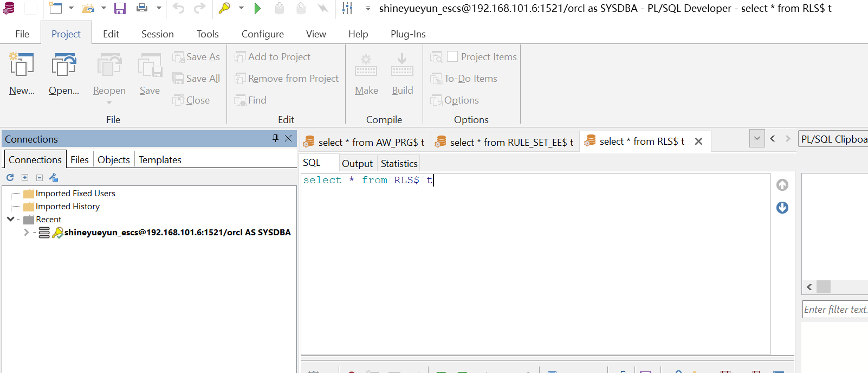The image size is (868, 373).
Task: Open the File menu
Action: pyautogui.click(x=22, y=34)
